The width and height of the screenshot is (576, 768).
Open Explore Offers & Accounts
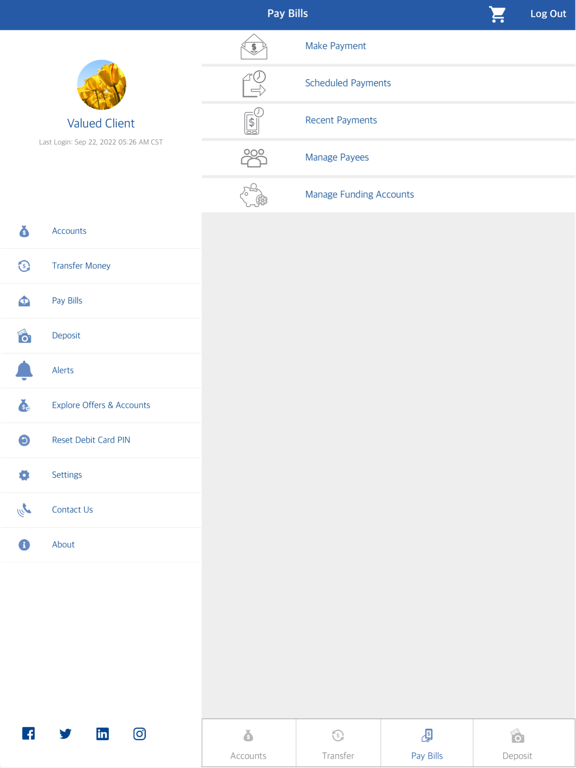(x=101, y=405)
